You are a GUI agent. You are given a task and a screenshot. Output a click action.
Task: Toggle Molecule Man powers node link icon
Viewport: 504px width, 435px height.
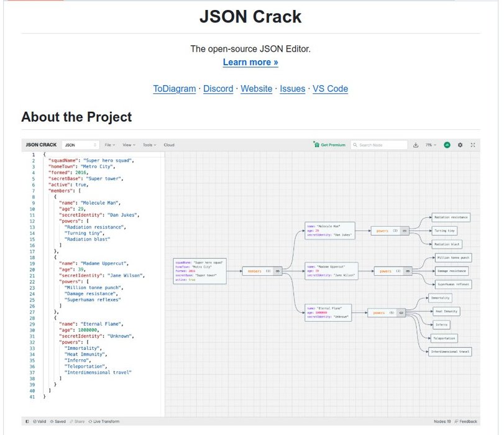click(x=404, y=231)
